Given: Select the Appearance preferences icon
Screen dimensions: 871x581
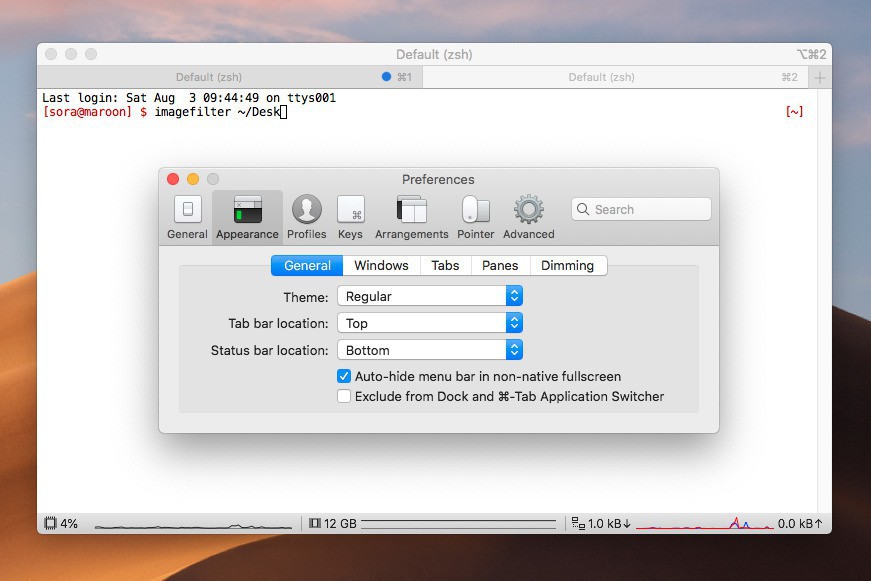Looking at the screenshot, I should point(247,210).
